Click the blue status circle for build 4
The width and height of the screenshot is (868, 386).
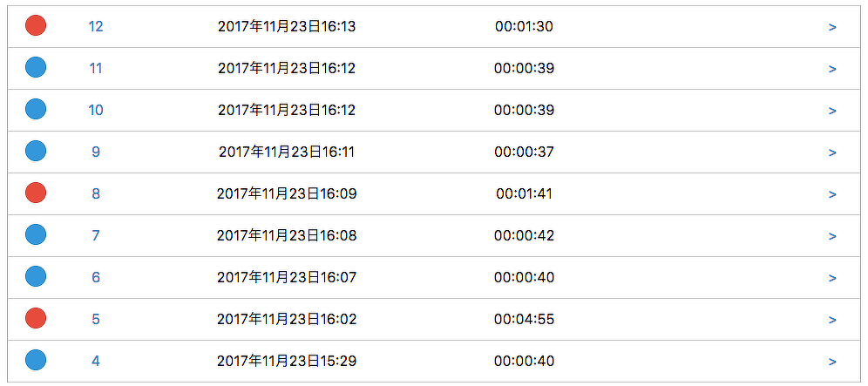click(36, 361)
